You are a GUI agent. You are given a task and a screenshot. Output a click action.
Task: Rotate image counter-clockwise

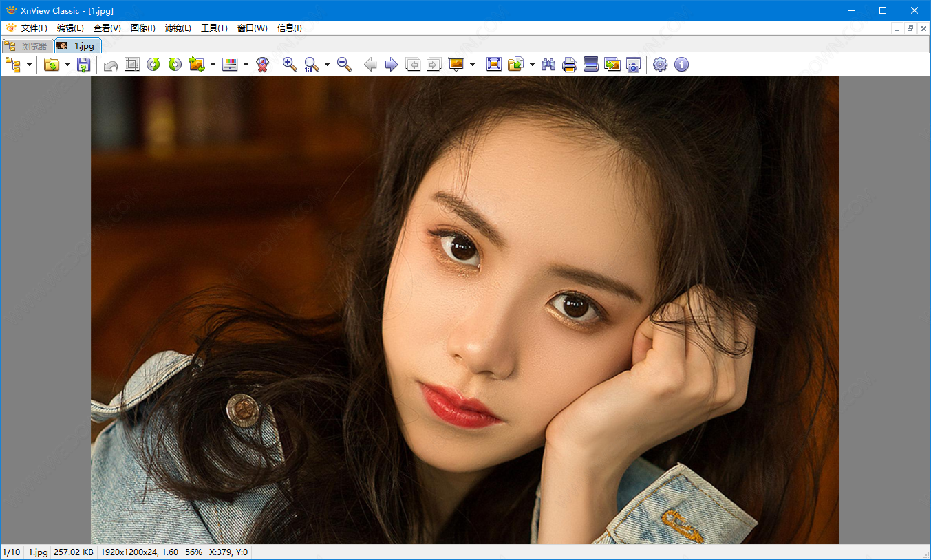[153, 65]
